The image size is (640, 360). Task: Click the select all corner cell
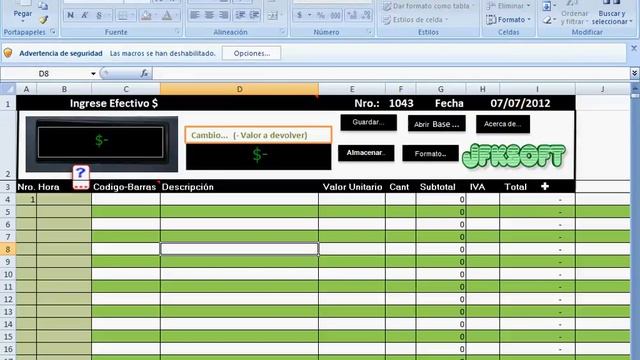coord(8,89)
